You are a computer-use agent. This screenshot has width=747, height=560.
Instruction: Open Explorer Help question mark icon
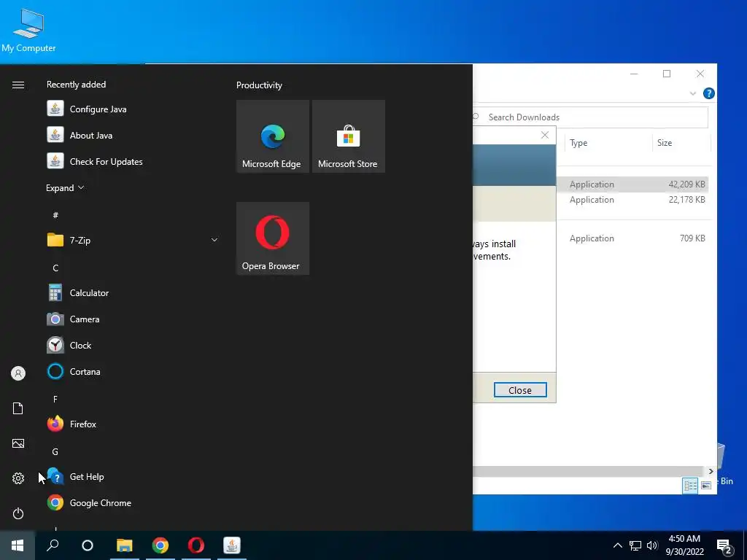point(709,93)
